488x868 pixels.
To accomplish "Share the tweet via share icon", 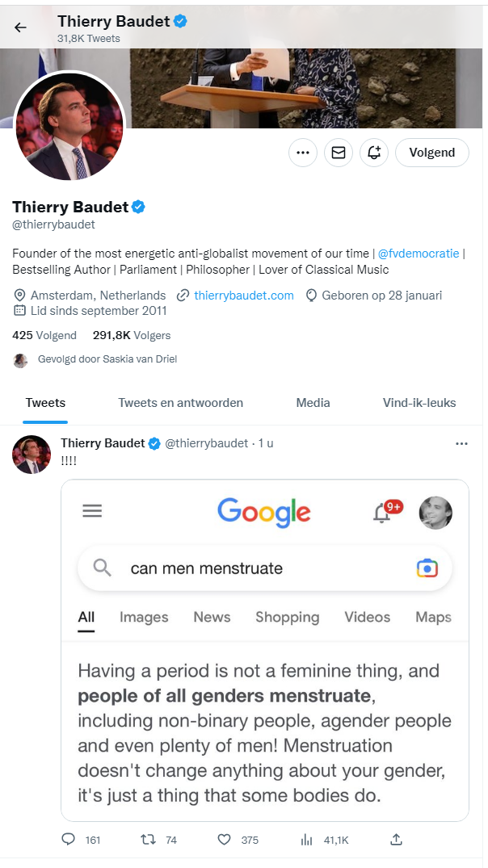I will [x=396, y=840].
